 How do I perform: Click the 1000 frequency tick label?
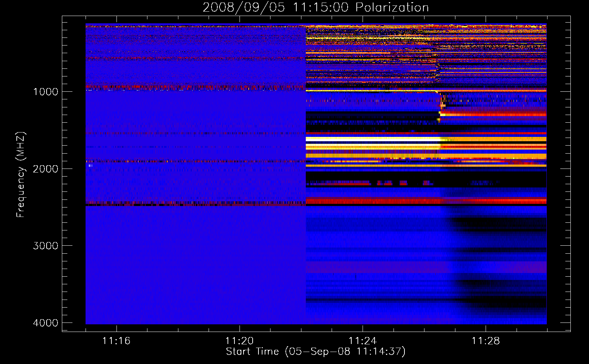[46, 92]
